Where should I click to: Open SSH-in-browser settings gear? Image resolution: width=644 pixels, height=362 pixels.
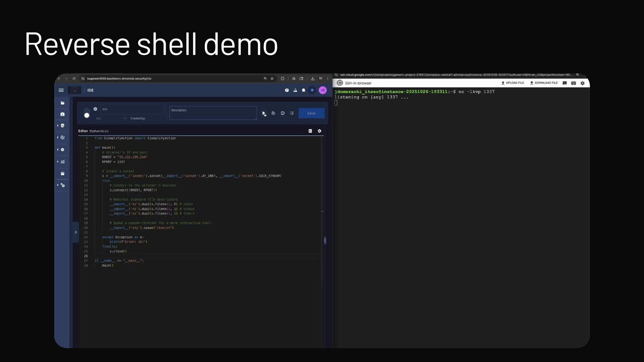tap(582, 83)
